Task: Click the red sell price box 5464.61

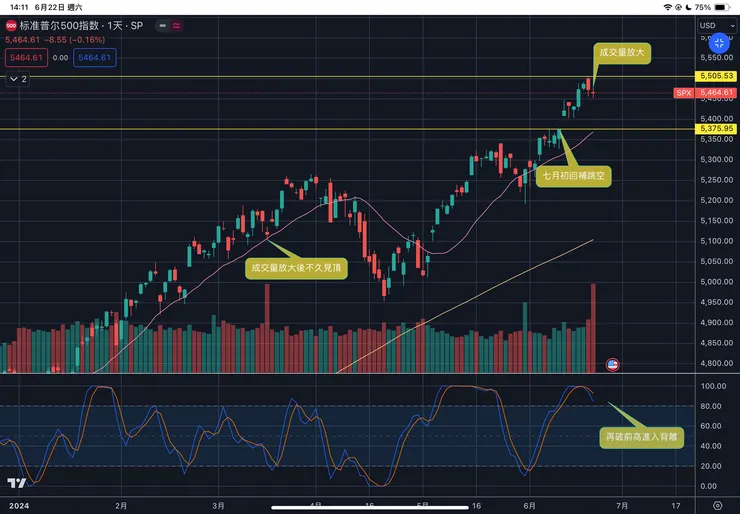Action: (x=26, y=58)
